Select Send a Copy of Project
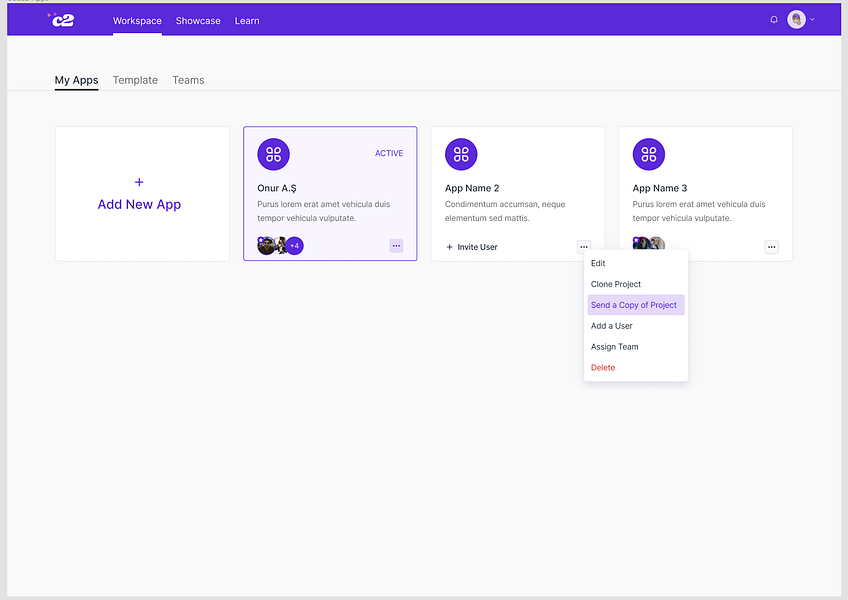The image size is (848, 600). pyautogui.click(x=634, y=304)
